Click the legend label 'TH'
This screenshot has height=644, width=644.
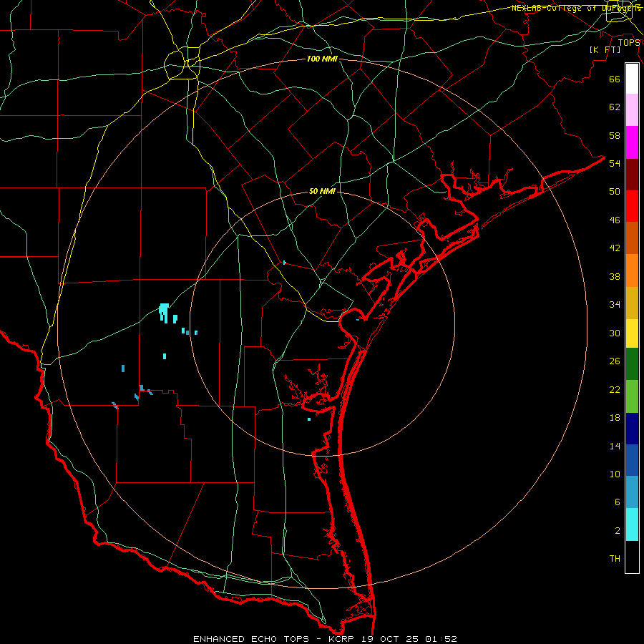(615, 559)
